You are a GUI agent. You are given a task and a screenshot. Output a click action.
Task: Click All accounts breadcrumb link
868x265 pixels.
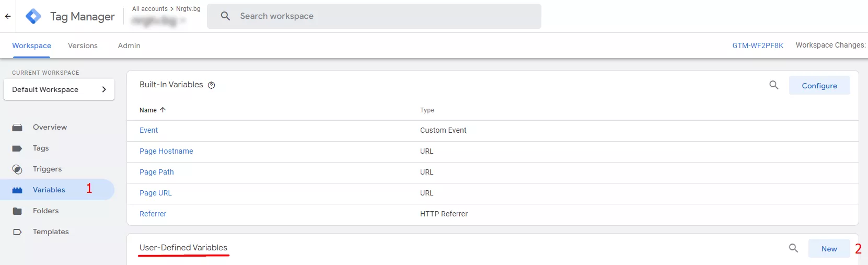point(150,9)
